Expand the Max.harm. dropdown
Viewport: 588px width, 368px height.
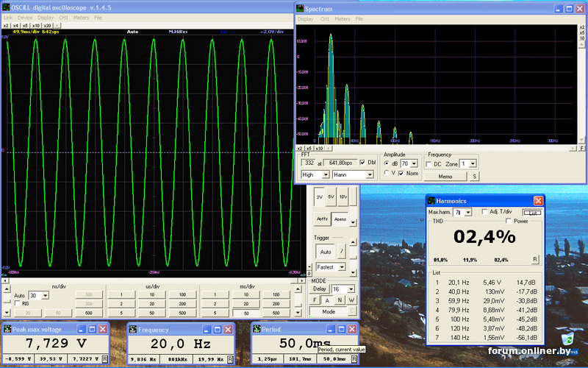[x=467, y=212]
